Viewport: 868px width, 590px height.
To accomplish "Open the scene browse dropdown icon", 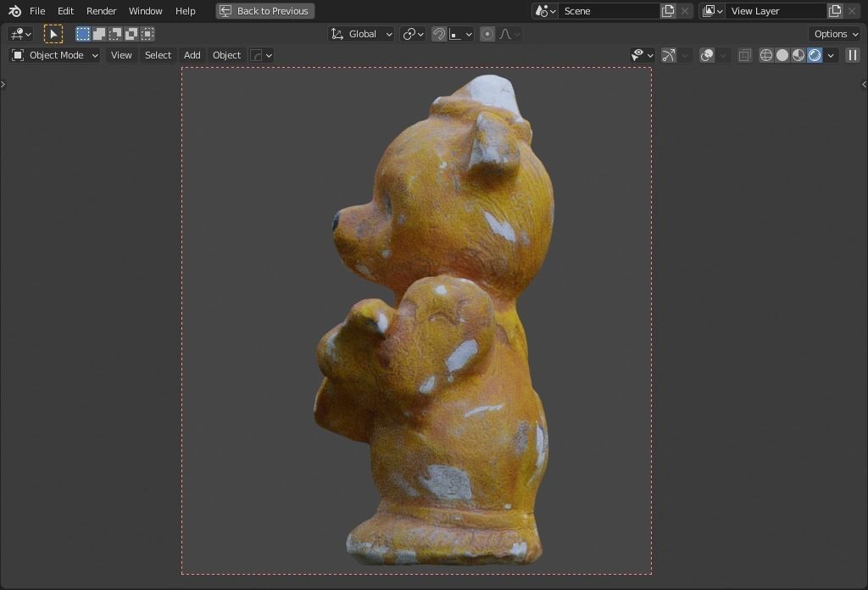I will click(545, 11).
